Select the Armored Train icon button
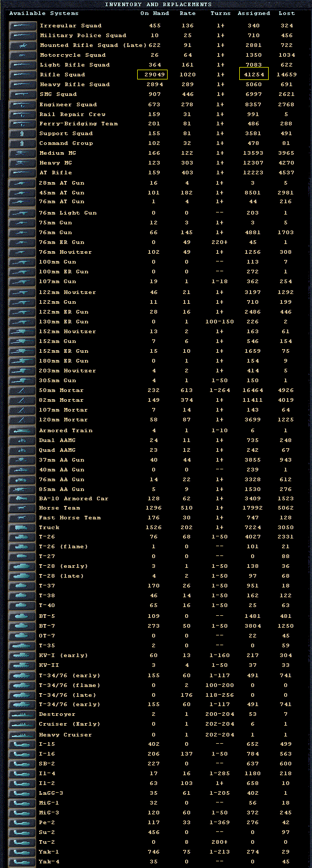This screenshot has width=312, height=868. point(23,430)
